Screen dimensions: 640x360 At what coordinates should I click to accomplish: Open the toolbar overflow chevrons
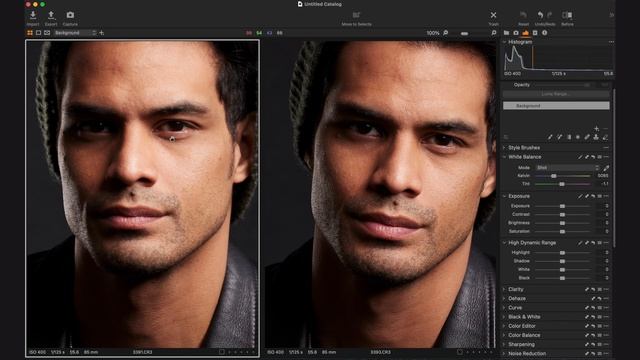(x=611, y=15)
